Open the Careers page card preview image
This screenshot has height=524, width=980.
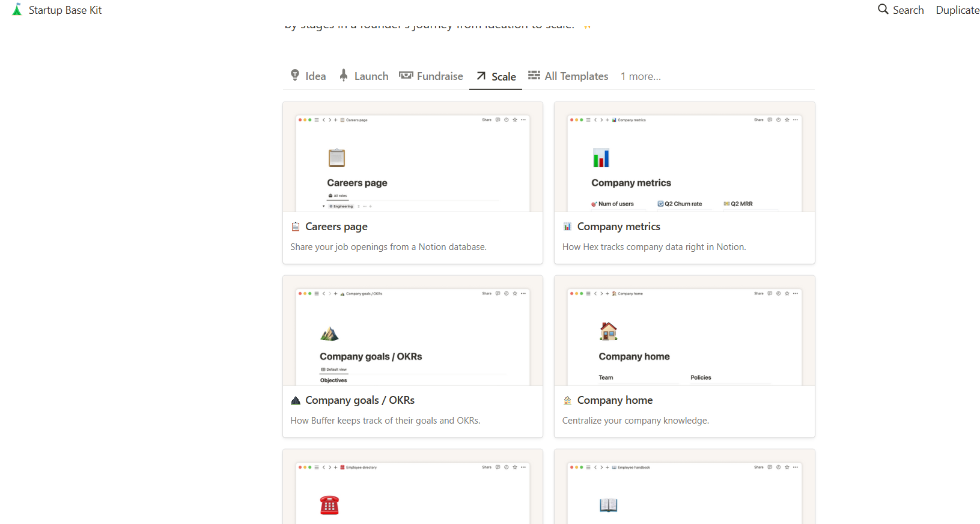coord(413,157)
